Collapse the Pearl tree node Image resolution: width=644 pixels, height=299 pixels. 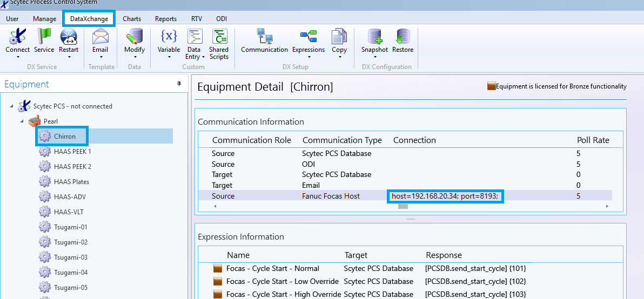(22, 121)
